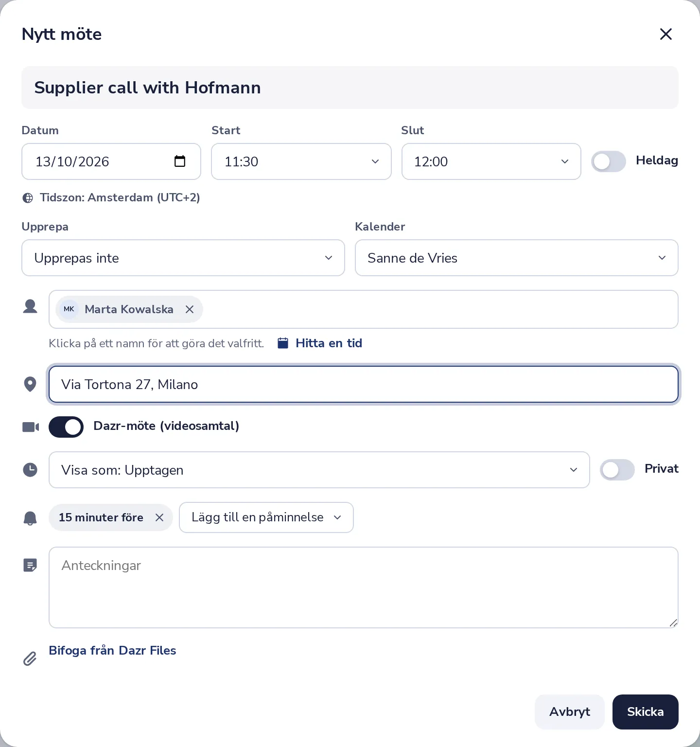Open the Slut end time dropdown

(491, 161)
